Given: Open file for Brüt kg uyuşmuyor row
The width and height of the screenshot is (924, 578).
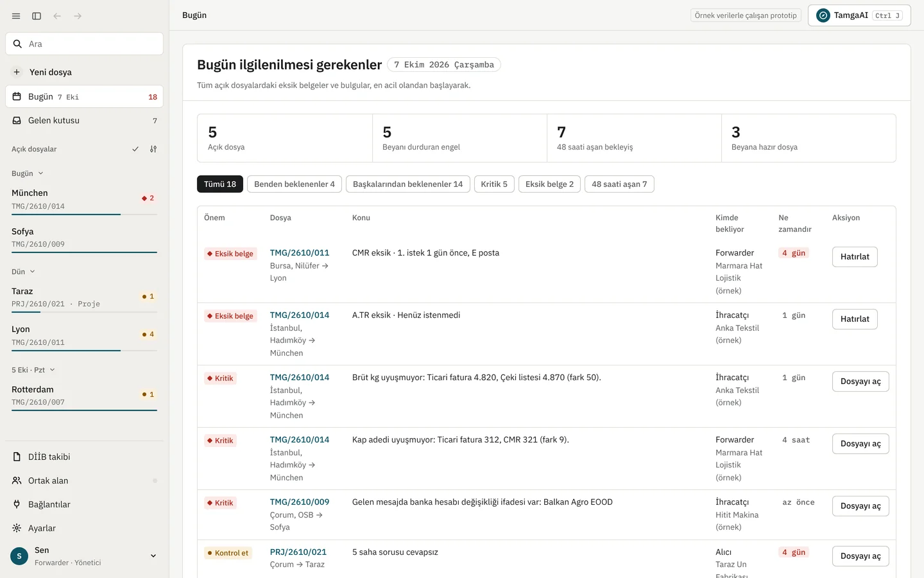Looking at the screenshot, I should 860,381.
